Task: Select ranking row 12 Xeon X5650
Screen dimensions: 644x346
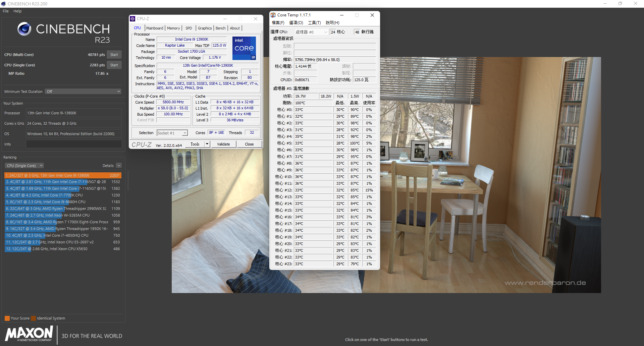Action: (63, 249)
